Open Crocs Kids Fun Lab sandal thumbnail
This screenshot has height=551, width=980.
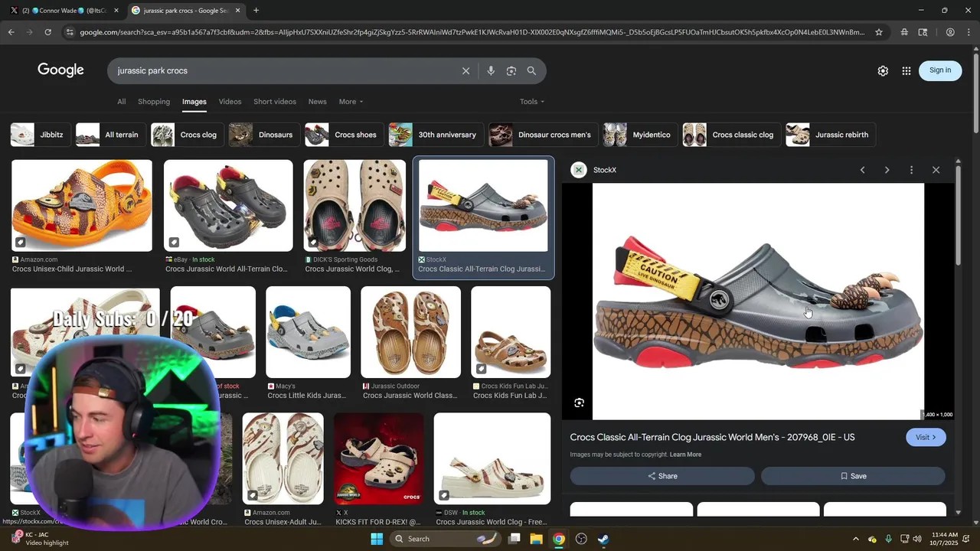tap(511, 332)
